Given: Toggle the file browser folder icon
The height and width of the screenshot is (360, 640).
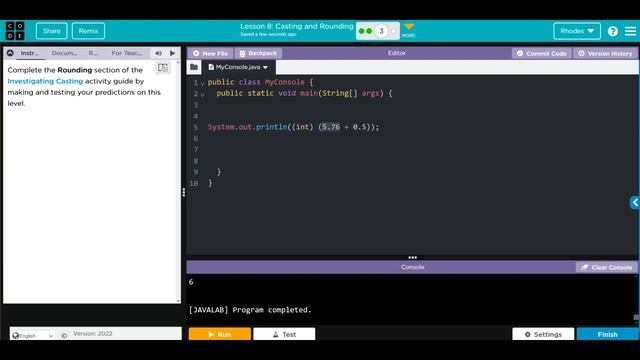Looking at the screenshot, I should (x=194, y=67).
